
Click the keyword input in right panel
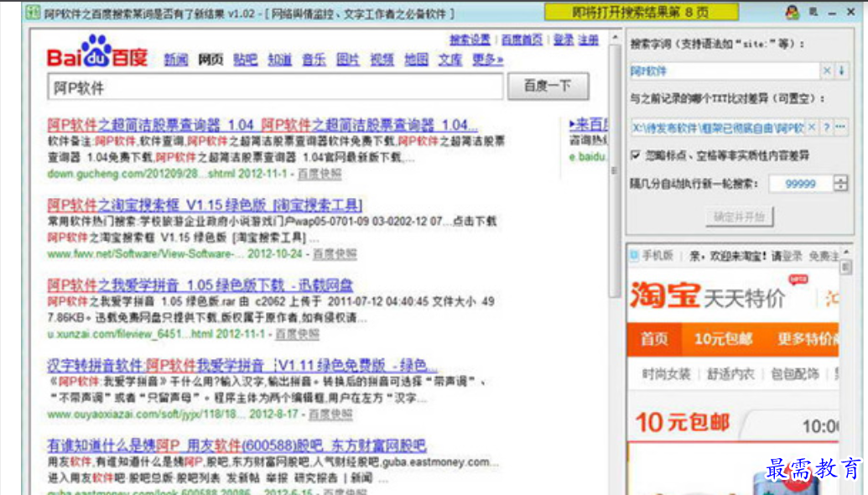point(724,70)
